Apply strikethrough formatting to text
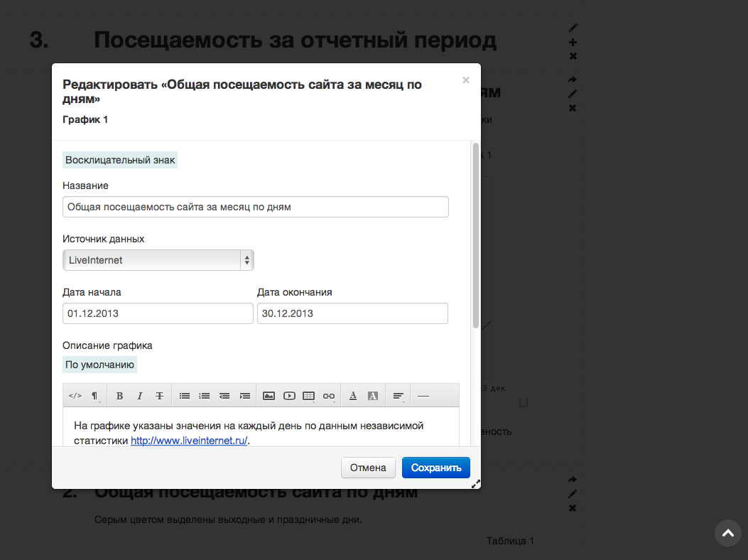748x560 pixels. pos(160,396)
